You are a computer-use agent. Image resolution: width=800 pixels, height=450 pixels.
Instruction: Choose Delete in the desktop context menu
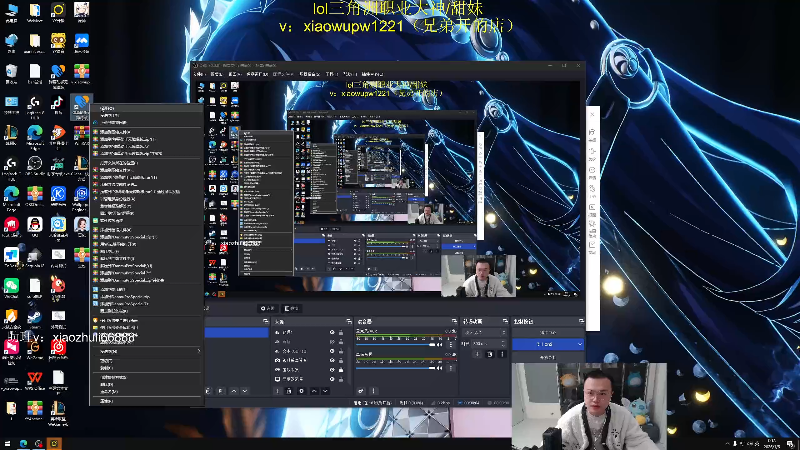coord(147,384)
